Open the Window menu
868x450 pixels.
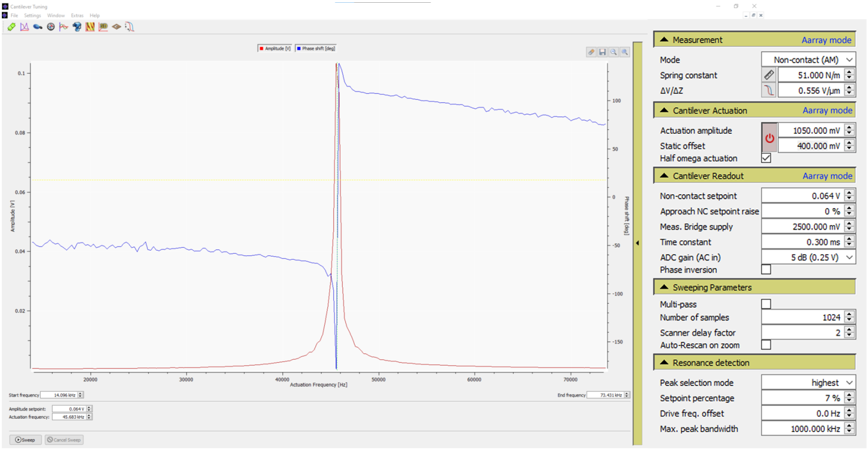click(56, 16)
